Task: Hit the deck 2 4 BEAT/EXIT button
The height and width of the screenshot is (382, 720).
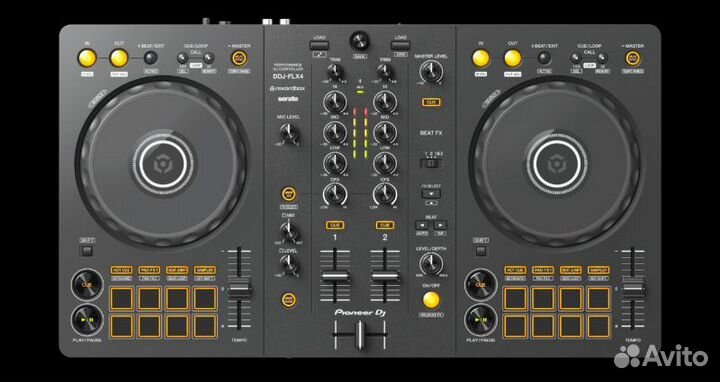Action: (x=544, y=58)
